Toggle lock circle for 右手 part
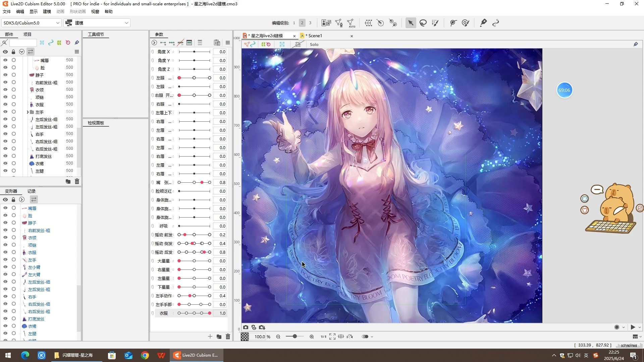This screenshot has height=362, width=644. [14, 134]
